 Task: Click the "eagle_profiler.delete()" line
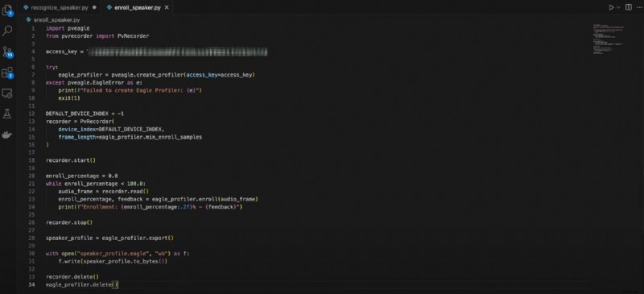pyautogui.click(x=82, y=284)
